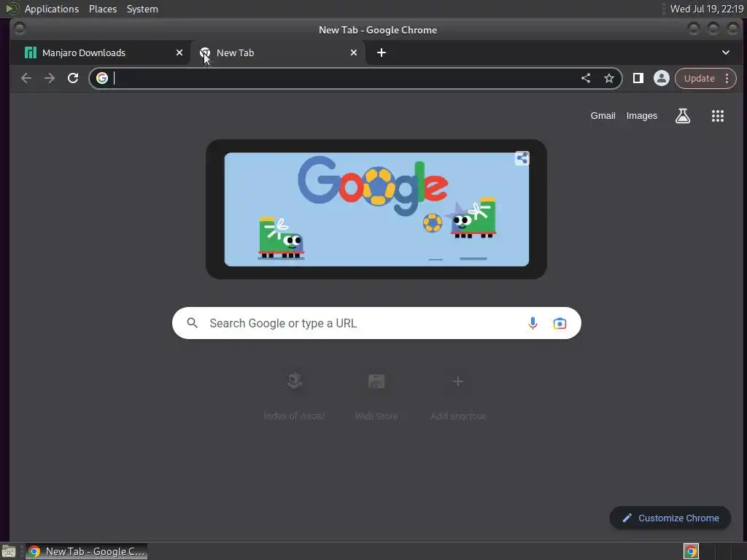Click the date and time clock in the top panel
This screenshot has width=747, height=560.
click(x=706, y=9)
